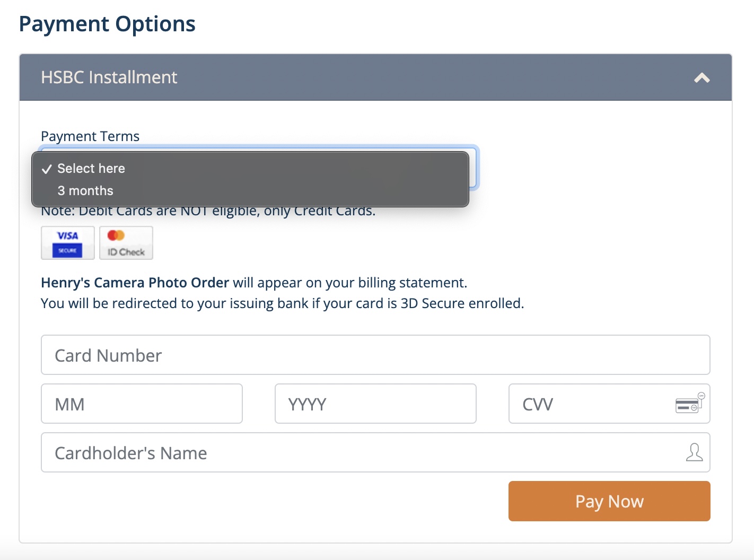Viewport: 754px width, 560px height.
Task: Click the Henry's Camera Photo Order text
Action: click(135, 283)
